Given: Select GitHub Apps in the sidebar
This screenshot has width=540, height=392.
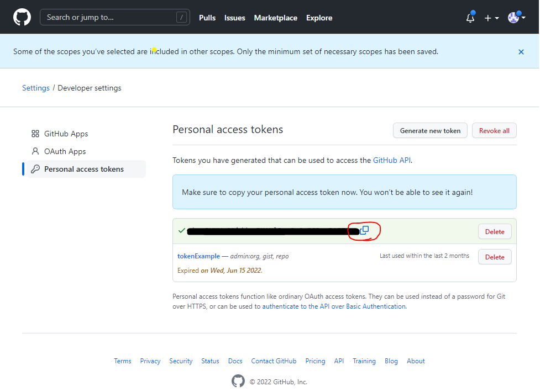Looking at the screenshot, I should [86, 134].
